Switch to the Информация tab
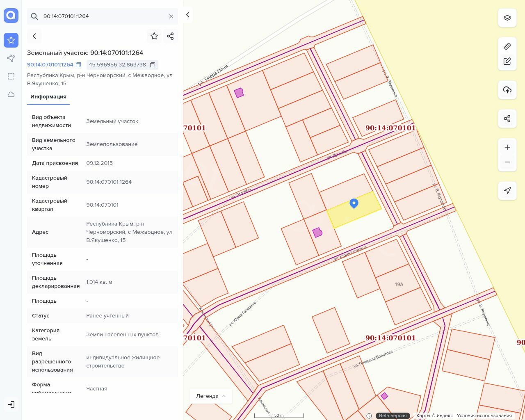Screen dimensions: 525x420 48,97
